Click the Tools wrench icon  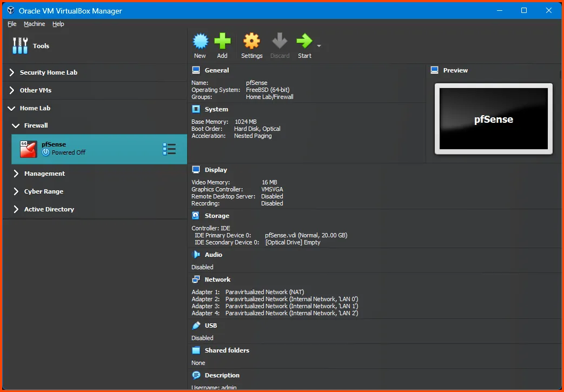tap(20, 45)
